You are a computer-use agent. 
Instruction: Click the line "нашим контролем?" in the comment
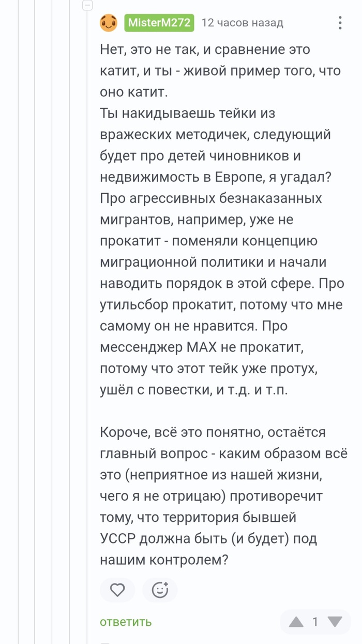[164, 559]
